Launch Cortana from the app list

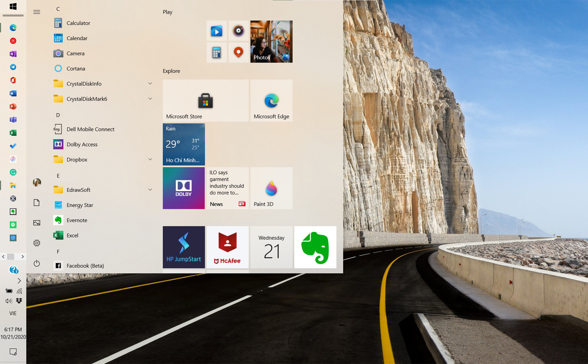point(103,69)
